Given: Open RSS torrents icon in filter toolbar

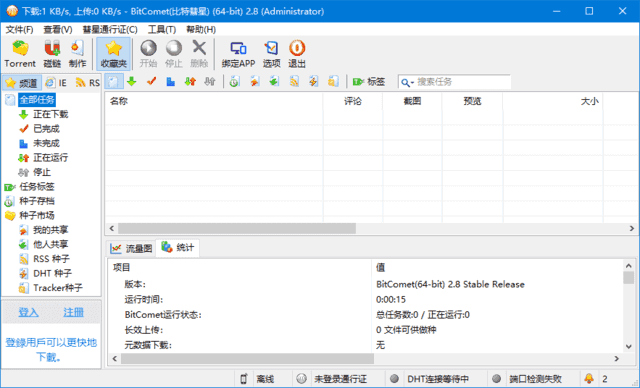Looking at the screenshot, I should [x=294, y=82].
